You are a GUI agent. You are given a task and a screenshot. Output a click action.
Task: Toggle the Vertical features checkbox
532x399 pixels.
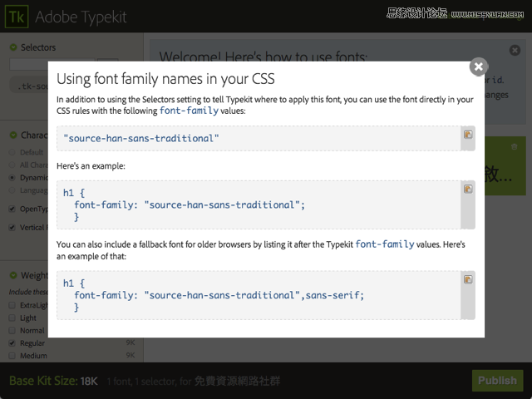tap(12, 227)
